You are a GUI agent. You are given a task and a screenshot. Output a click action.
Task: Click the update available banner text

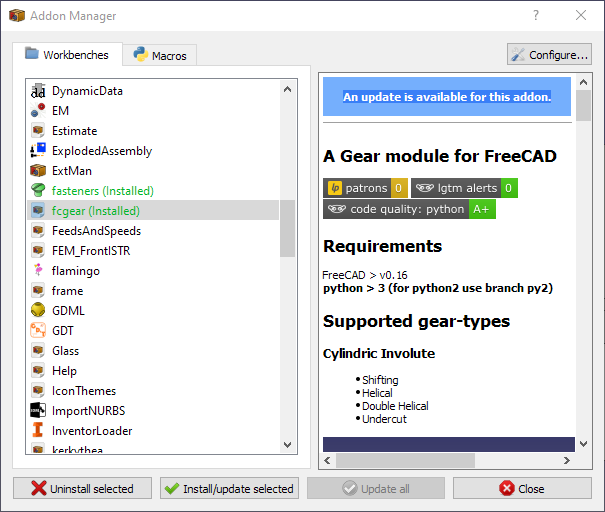click(447, 96)
